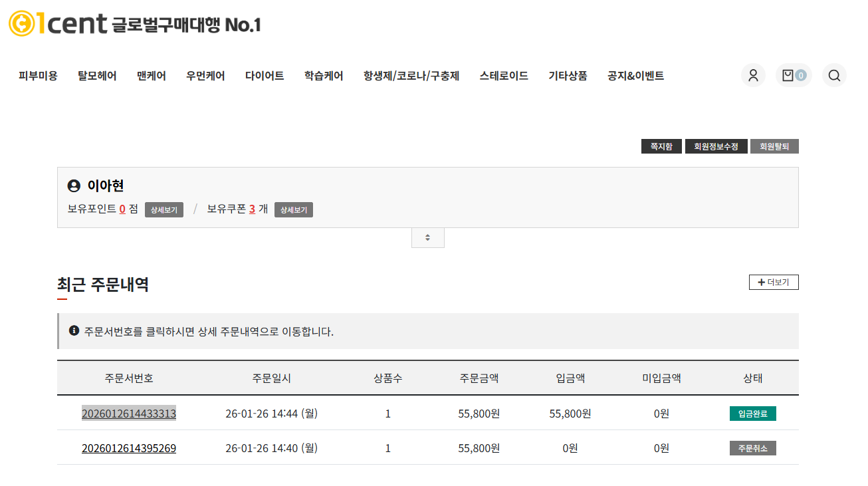The width and height of the screenshot is (868, 486).
Task: Open order number 2026012614433313
Action: (x=129, y=414)
